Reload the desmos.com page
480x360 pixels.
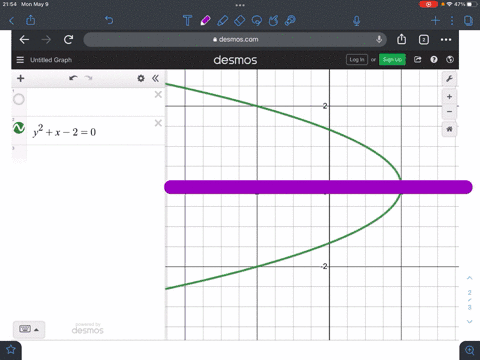[x=68, y=40]
